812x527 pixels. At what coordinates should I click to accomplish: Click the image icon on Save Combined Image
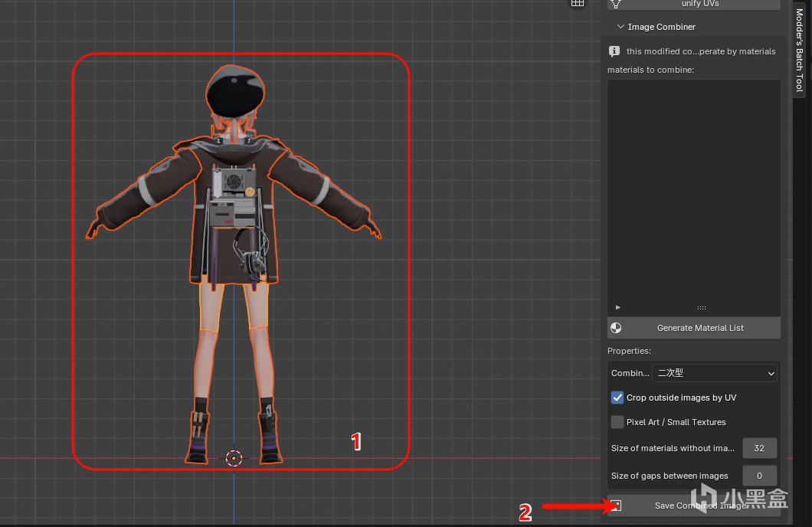pos(615,506)
